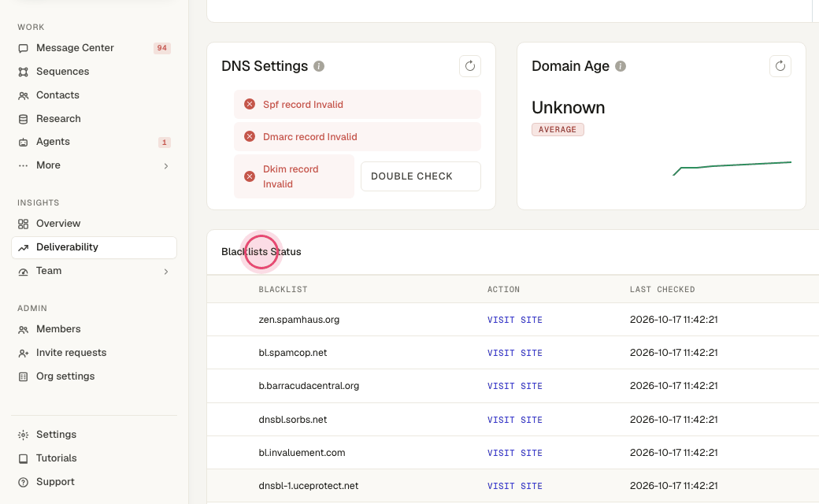Click the Team gauge icon
This screenshot has height=504, width=819.
tap(23, 272)
